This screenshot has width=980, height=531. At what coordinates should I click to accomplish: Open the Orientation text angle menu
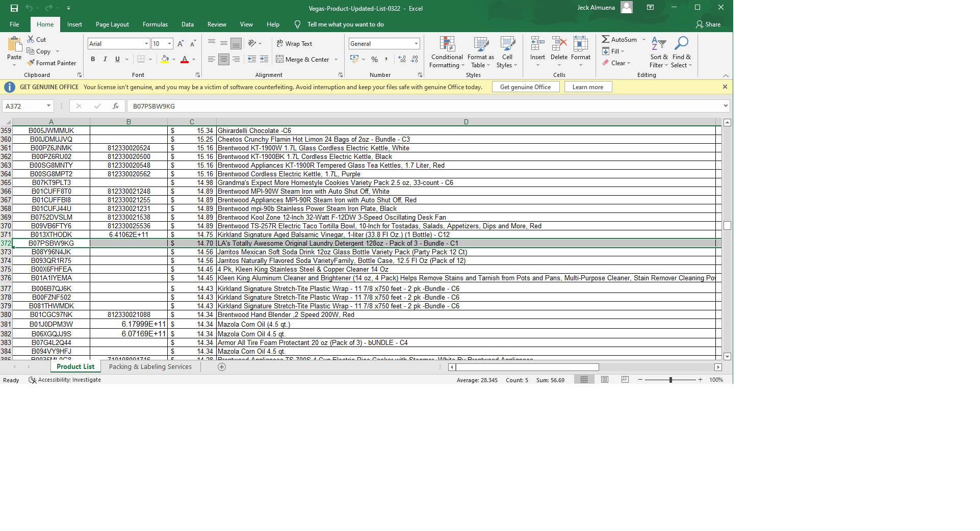254,43
